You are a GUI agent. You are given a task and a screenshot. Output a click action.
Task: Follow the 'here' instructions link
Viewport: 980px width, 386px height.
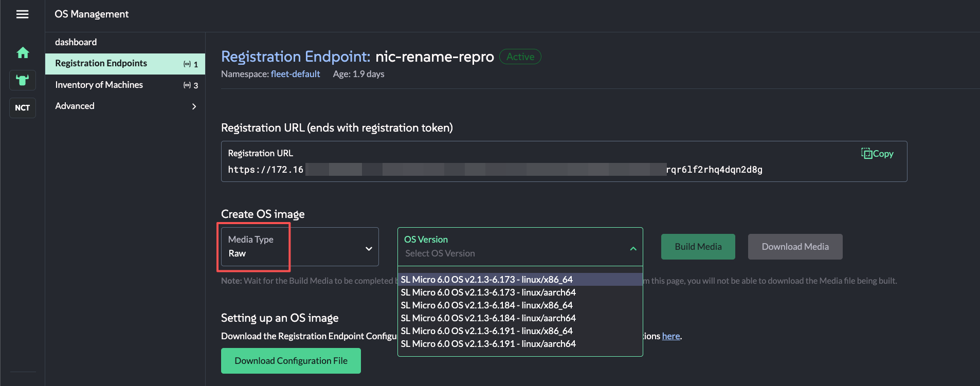pos(671,336)
